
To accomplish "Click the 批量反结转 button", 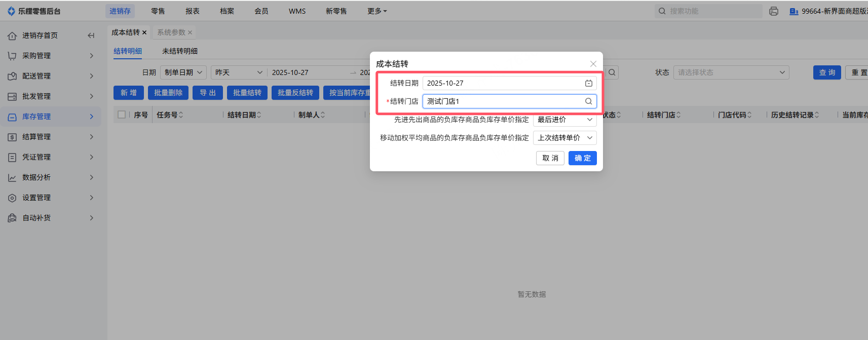I will pos(295,93).
